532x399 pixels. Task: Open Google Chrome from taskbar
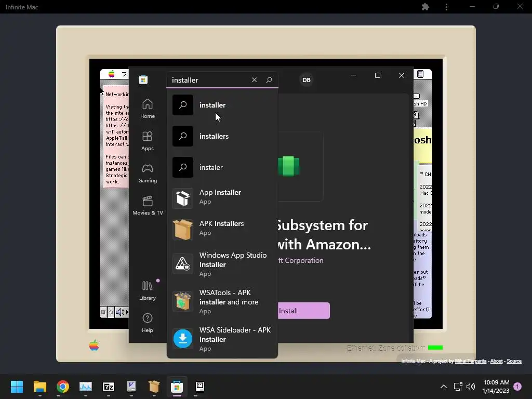[63, 387]
